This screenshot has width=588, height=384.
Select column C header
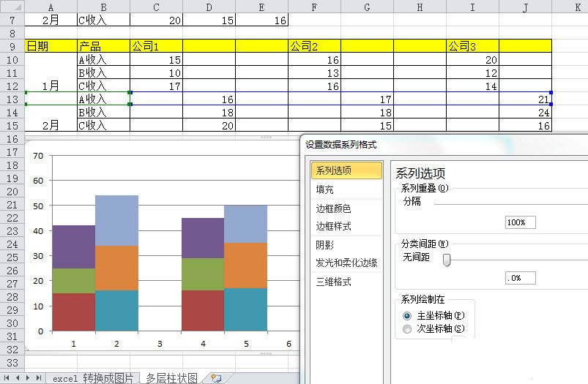pyautogui.click(x=156, y=7)
